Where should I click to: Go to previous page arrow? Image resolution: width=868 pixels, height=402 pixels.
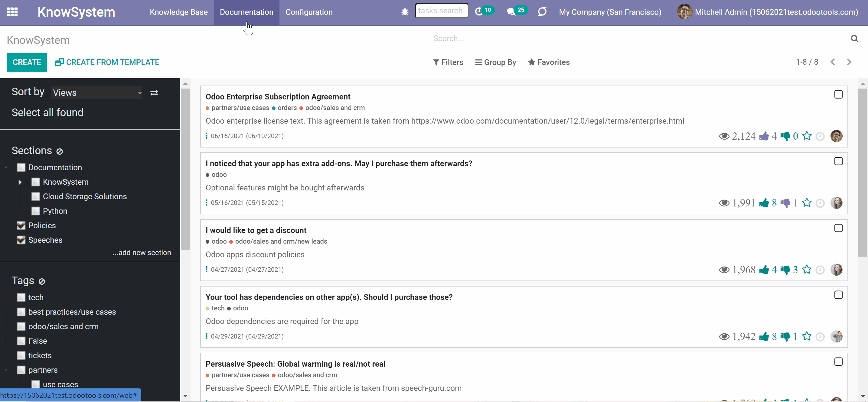[x=832, y=62]
